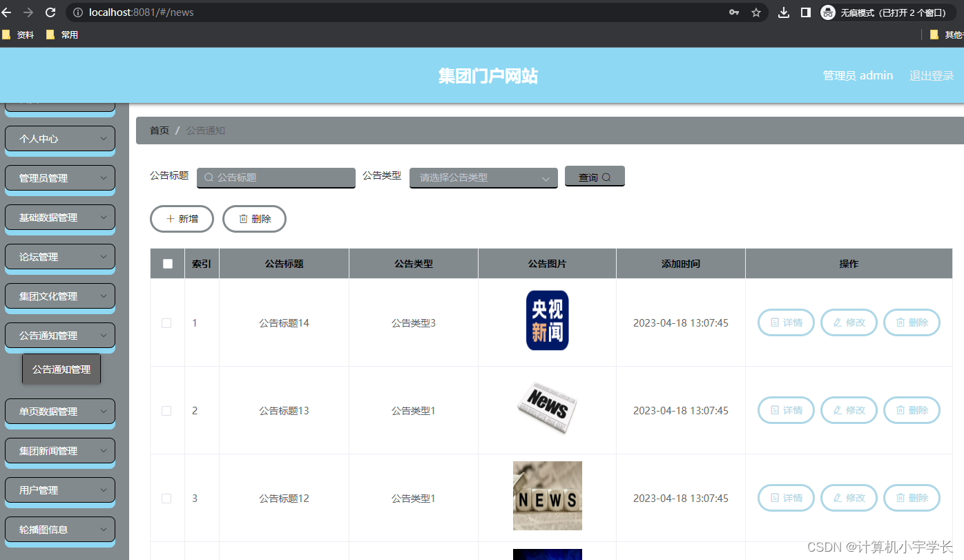Click 修改 pencil icon for 公告标题14 row

click(838, 322)
